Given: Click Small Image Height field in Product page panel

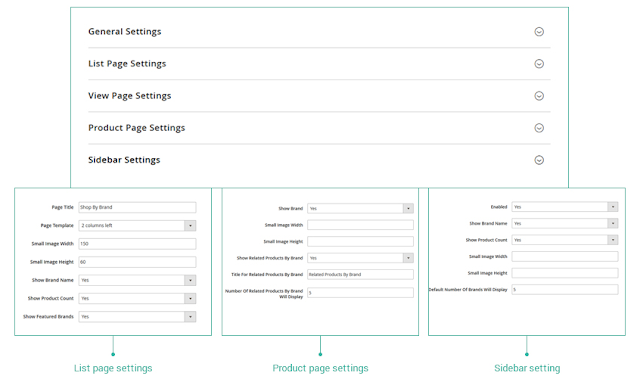Looking at the screenshot, I should [x=360, y=242].
